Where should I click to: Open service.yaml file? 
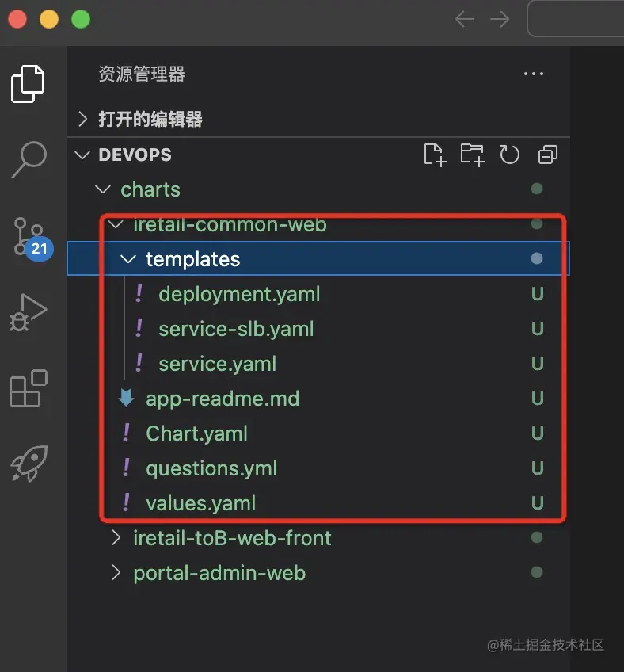point(318,364)
